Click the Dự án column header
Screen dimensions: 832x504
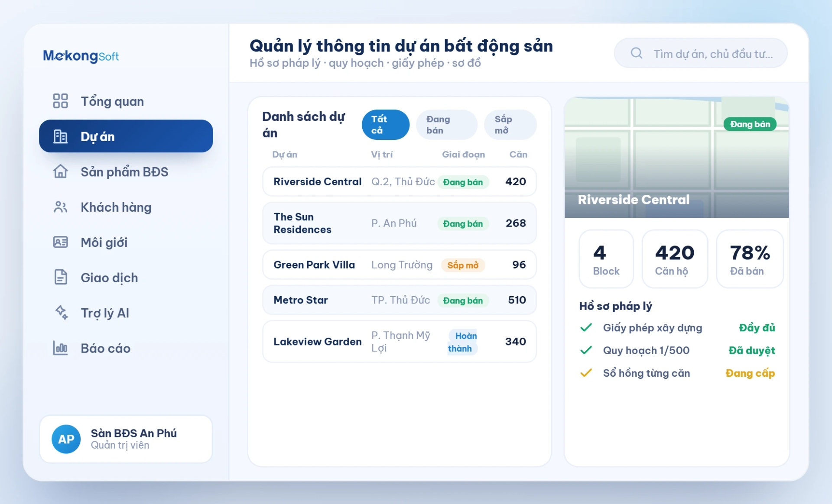click(285, 155)
